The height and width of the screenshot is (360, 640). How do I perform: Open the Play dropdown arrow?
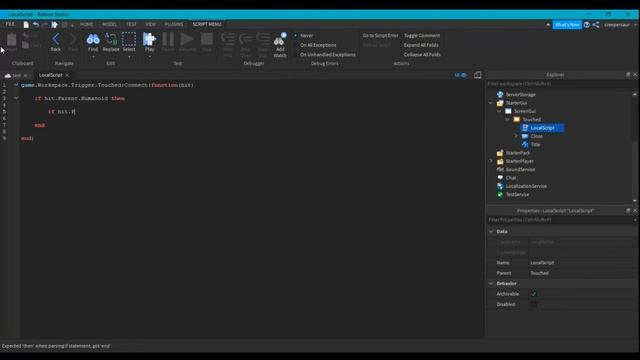149,57
